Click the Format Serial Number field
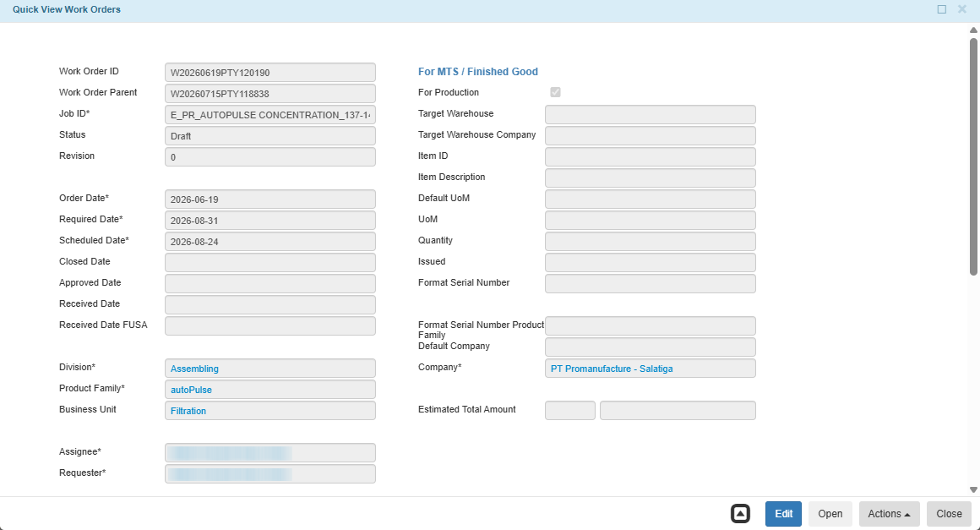980x530 pixels. pyautogui.click(x=650, y=284)
